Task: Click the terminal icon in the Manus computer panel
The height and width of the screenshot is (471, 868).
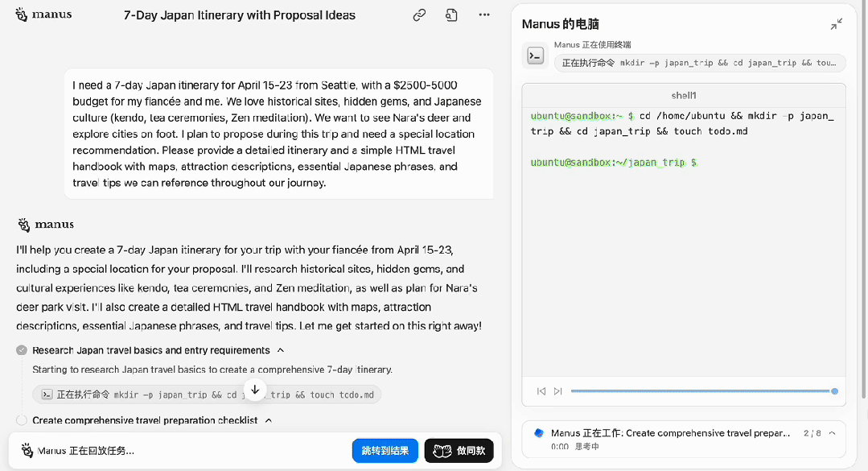Action: pyautogui.click(x=534, y=56)
